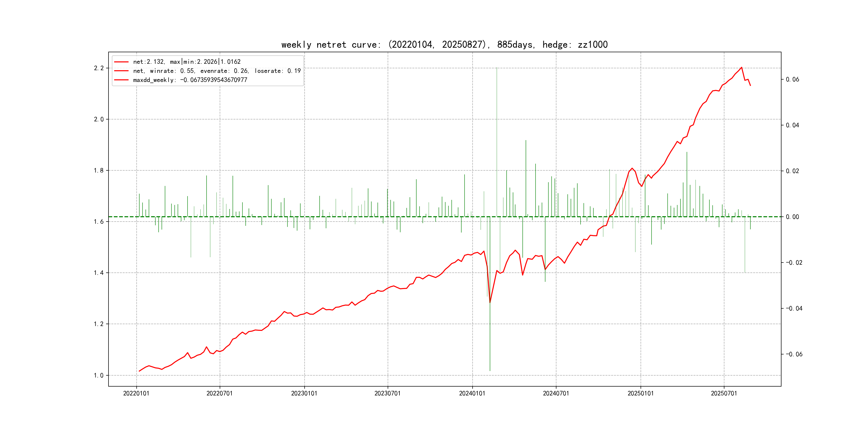Click the 20220101 x-axis date label
This screenshot has height=434, width=868.
click(136, 394)
